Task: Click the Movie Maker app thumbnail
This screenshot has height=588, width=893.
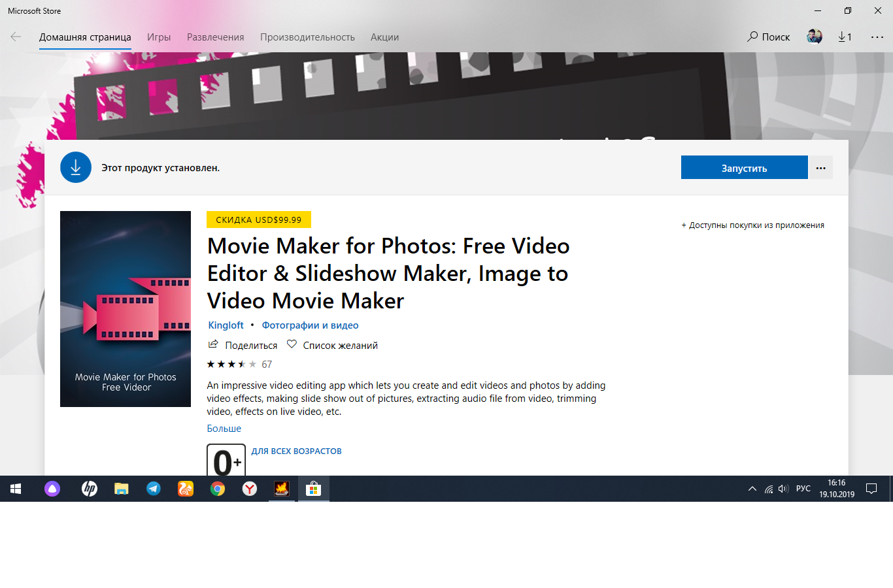Action: click(x=126, y=309)
